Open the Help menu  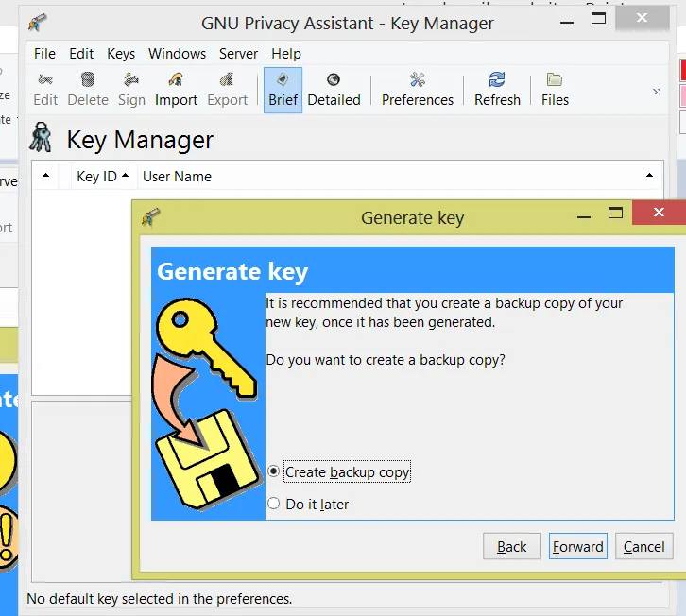pyautogui.click(x=285, y=54)
